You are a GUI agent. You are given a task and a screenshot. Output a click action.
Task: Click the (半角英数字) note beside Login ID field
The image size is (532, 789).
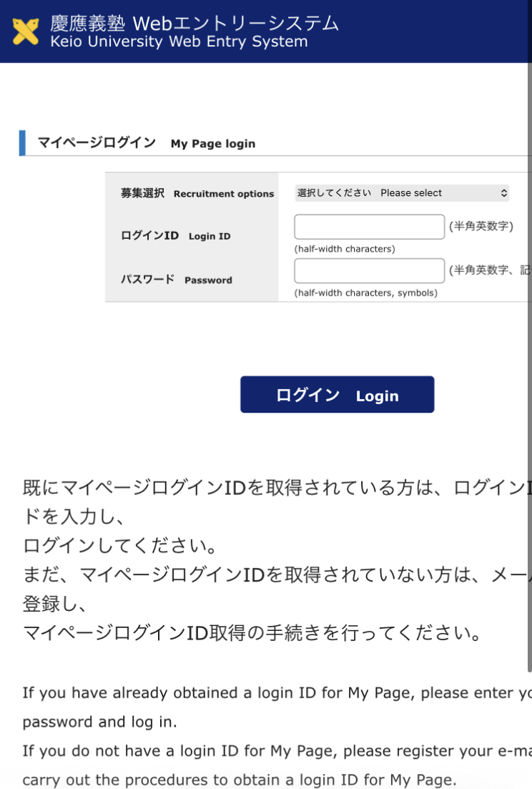point(481,227)
